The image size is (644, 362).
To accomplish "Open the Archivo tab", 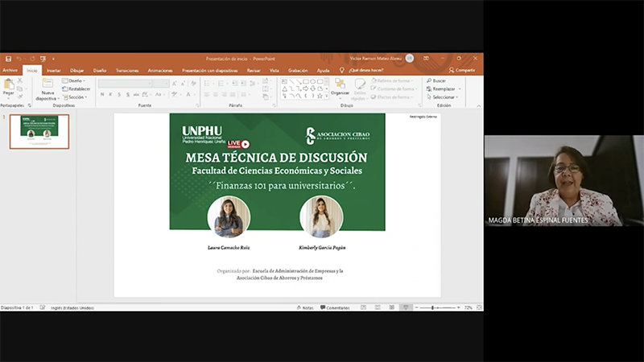I will (x=10, y=71).
